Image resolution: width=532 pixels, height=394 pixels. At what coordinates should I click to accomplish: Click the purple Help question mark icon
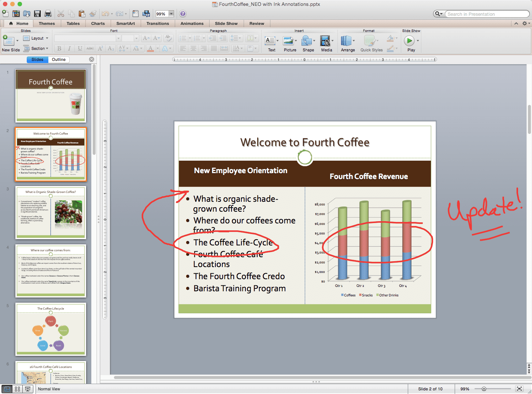[183, 14]
